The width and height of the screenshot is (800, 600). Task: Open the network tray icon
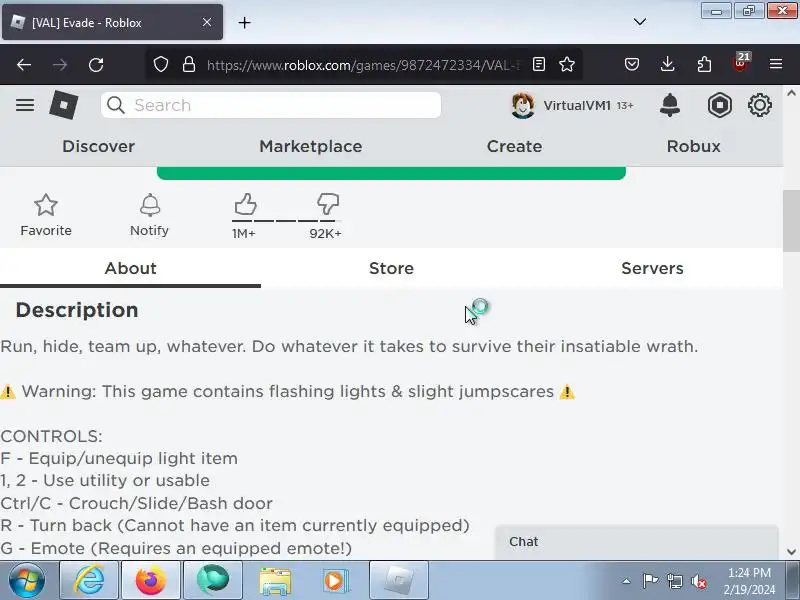coord(675,581)
